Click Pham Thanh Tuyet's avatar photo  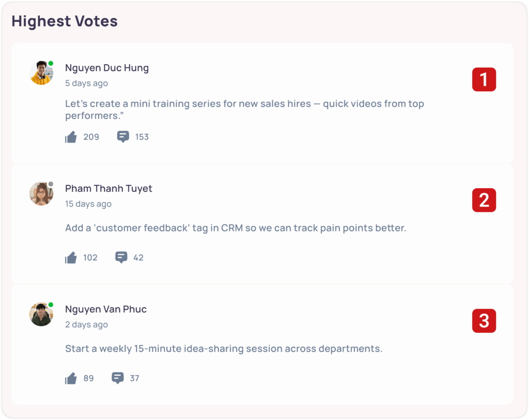(41, 194)
